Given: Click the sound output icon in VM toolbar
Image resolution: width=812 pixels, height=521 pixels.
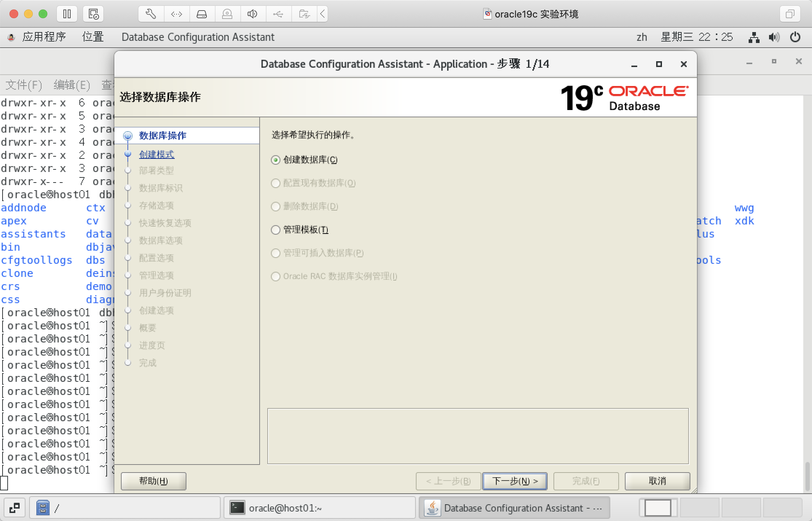Looking at the screenshot, I should (252, 14).
